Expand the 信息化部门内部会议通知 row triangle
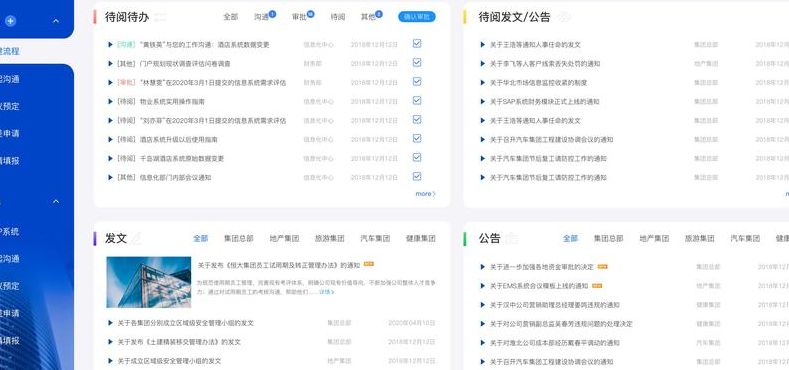The width and height of the screenshot is (789, 370). point(110,177)
